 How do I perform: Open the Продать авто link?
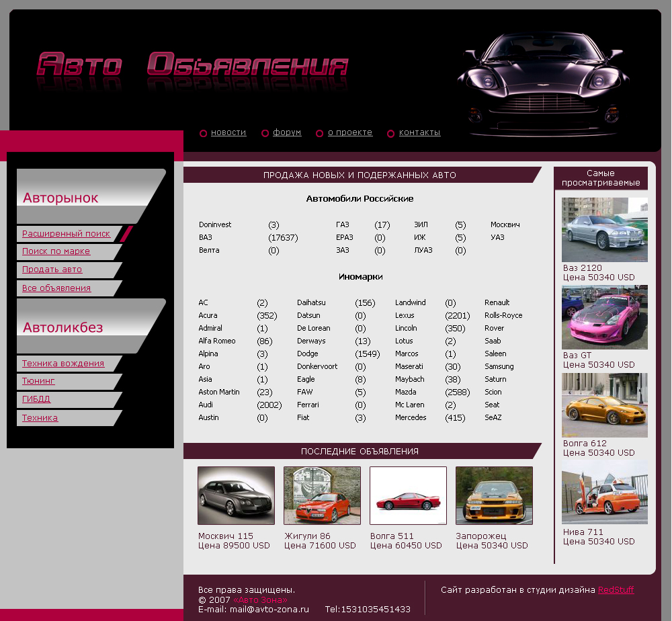(52, 270)
